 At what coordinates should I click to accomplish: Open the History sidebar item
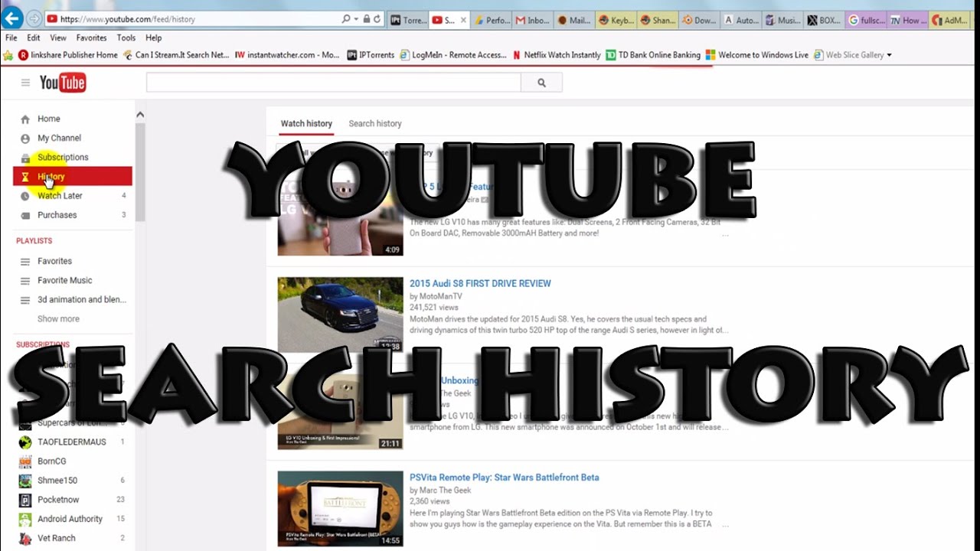pyautogui.click(x=73, y=177)
